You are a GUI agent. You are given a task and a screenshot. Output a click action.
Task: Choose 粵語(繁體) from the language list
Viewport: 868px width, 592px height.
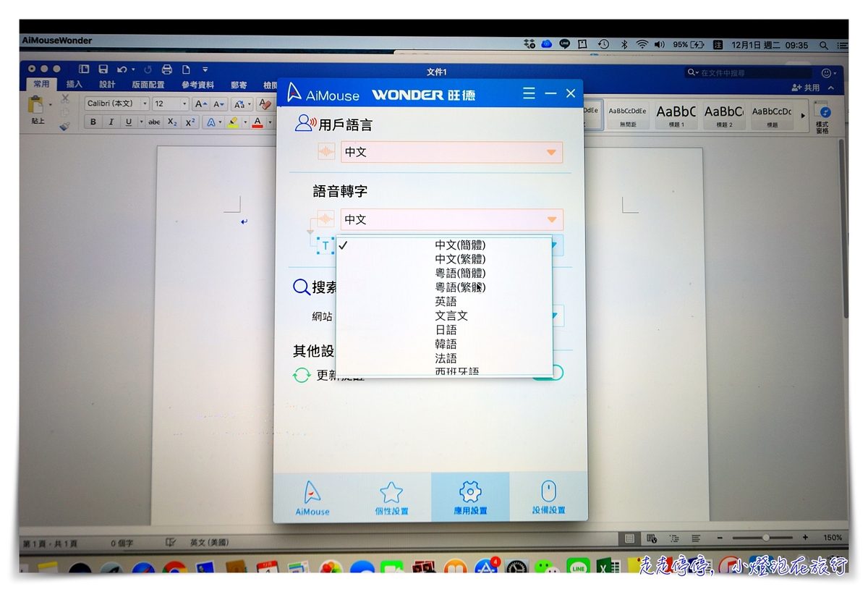460,287
